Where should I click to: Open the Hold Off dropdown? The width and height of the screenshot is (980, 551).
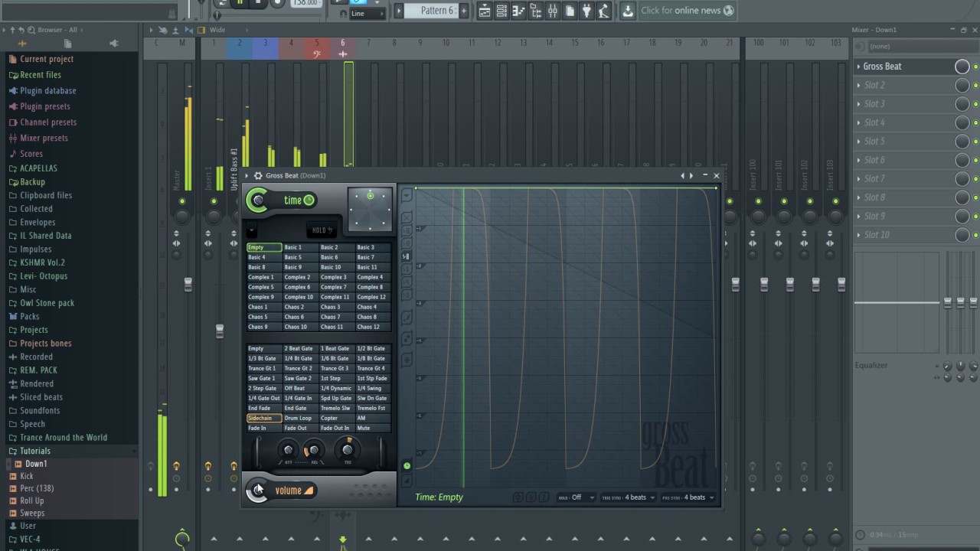[577, 497]
